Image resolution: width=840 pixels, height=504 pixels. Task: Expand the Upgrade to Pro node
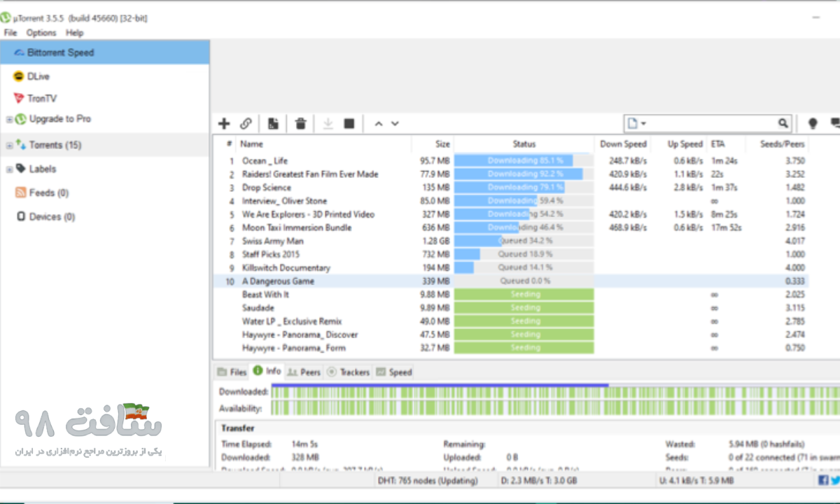(x=9, y=120)
